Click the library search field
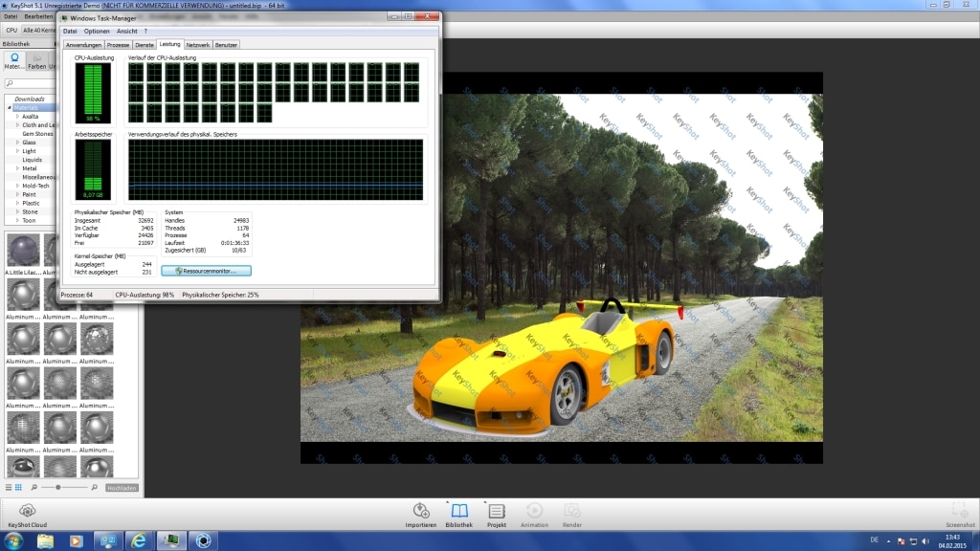 (x=30, y=83)
